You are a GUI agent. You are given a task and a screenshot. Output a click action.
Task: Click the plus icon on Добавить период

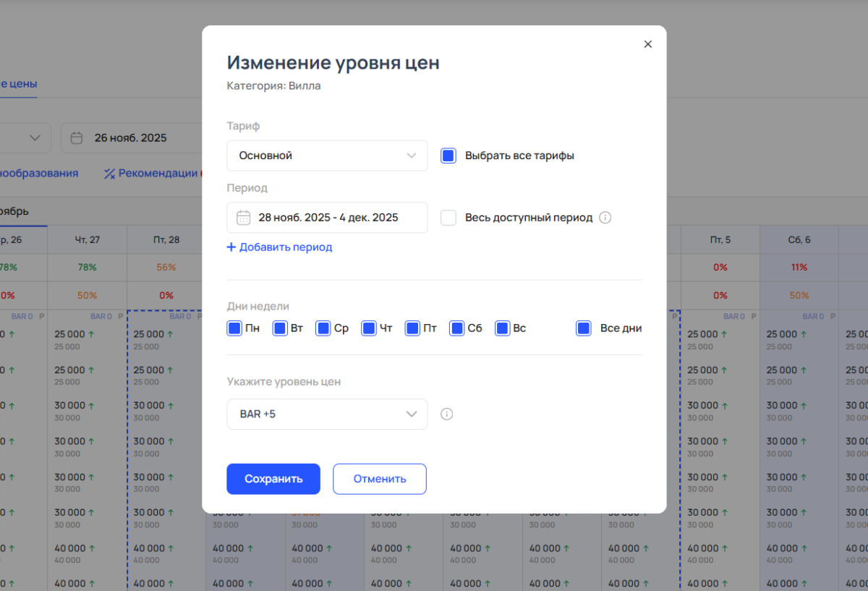coord(231,247)
